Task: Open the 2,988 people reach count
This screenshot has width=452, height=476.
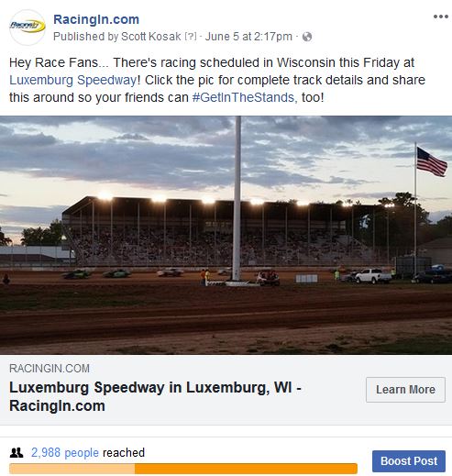Action: [65, 452]
